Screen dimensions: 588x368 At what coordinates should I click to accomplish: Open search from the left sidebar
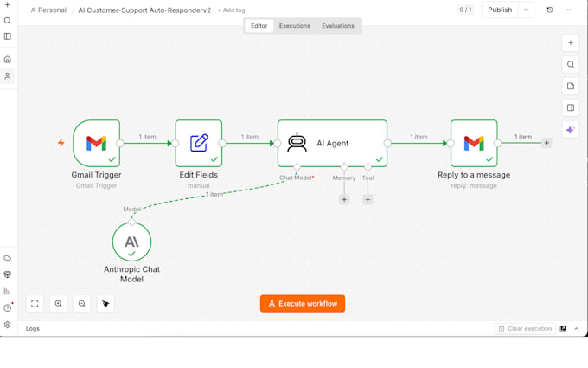coord(7,21)
